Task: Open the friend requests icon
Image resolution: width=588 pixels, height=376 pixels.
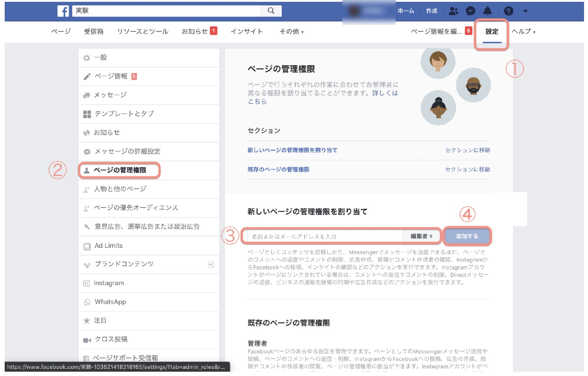Action: pos(453,11)
